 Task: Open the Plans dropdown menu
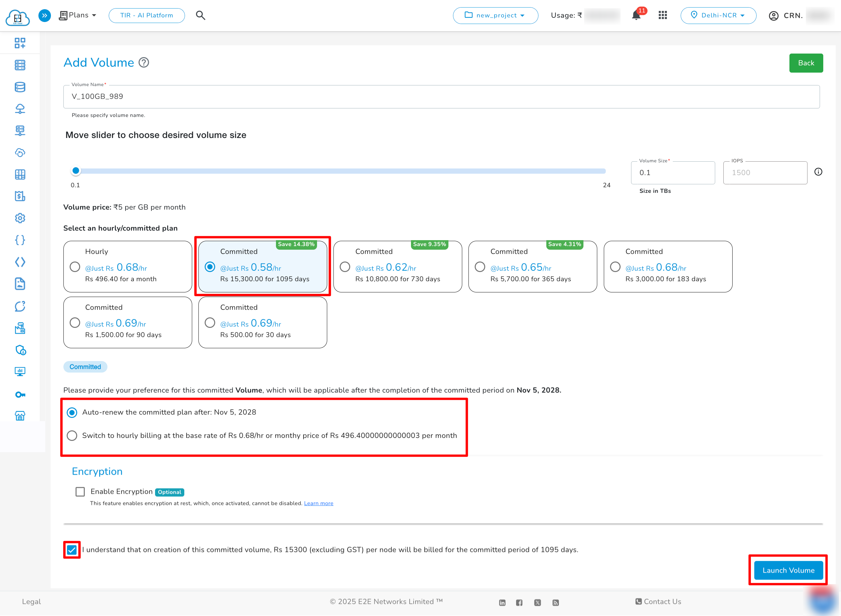coord(78,15)
